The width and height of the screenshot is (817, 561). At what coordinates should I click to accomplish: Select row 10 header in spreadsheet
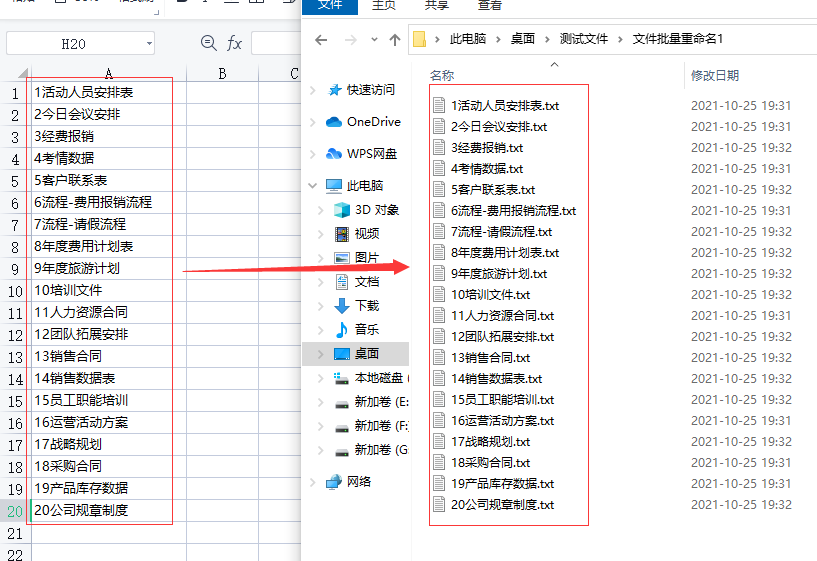pyautogui.click(x=15, y=291)
